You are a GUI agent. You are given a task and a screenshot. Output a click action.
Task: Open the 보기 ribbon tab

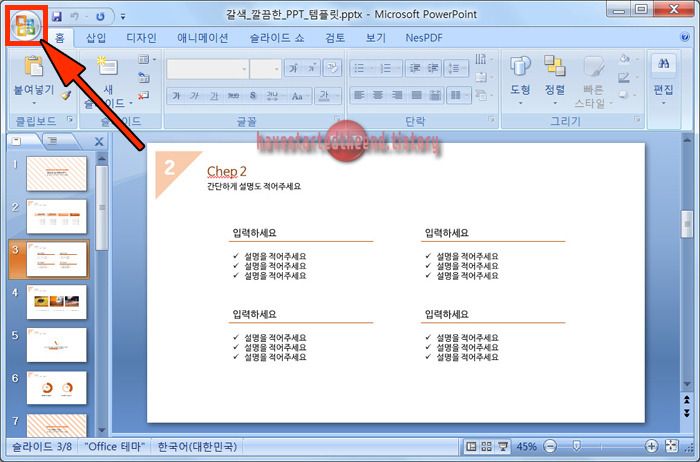pyautogui.click(x=375, y=38)
